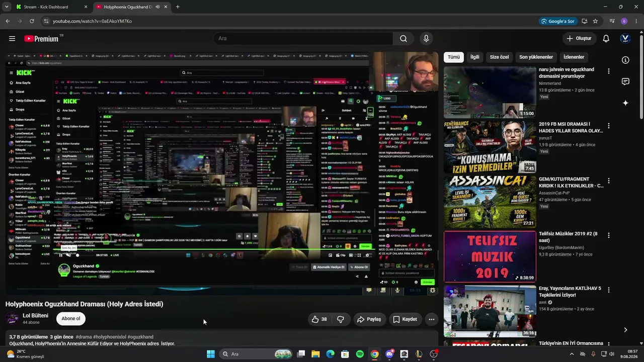Viewport: 644px width, 362px height.
Task: Open system tray volume speaker icon
Action: [x=612, y=354]
